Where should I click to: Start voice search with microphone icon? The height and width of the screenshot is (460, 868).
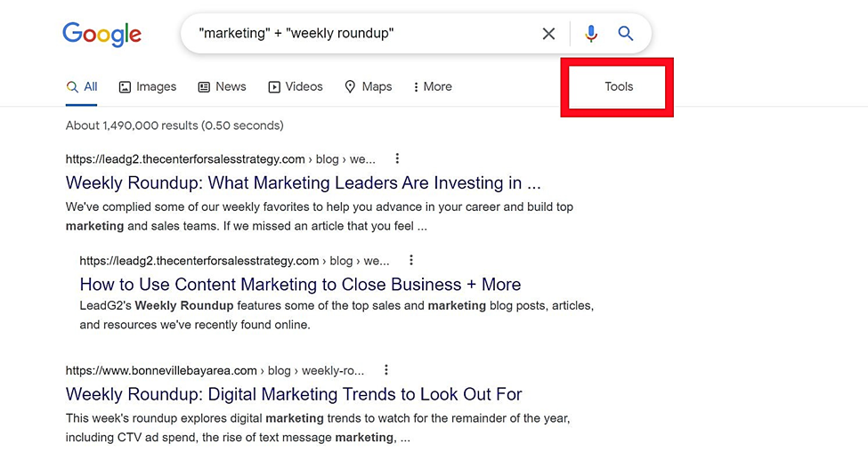point(590,34)
